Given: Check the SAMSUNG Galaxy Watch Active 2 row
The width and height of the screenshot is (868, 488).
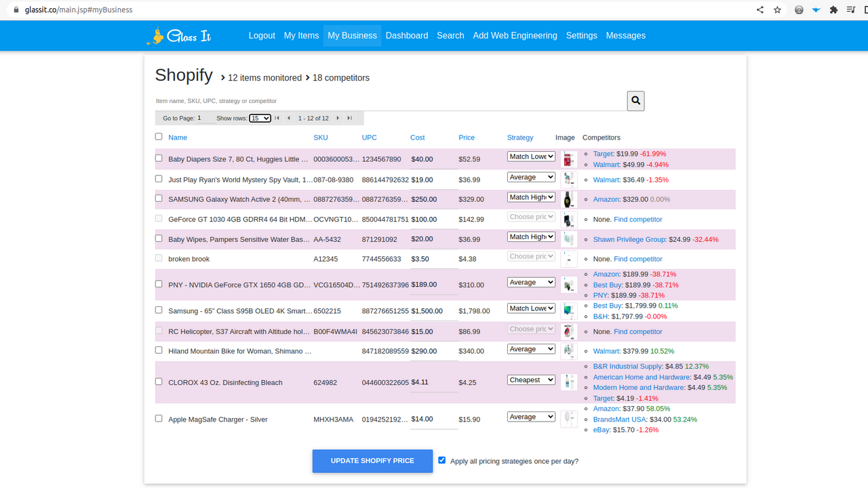Looking at the screenshot, I should [159, 199].
